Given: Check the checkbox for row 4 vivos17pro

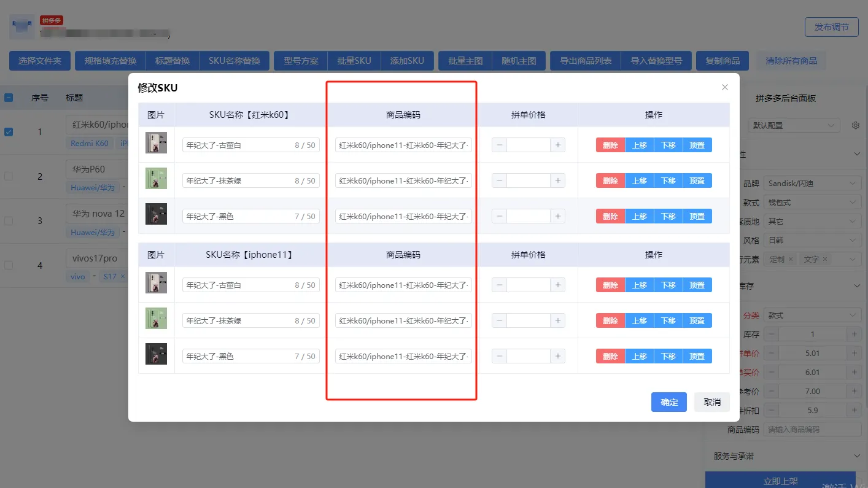Looking at the screenshot, I should point(9,265).
